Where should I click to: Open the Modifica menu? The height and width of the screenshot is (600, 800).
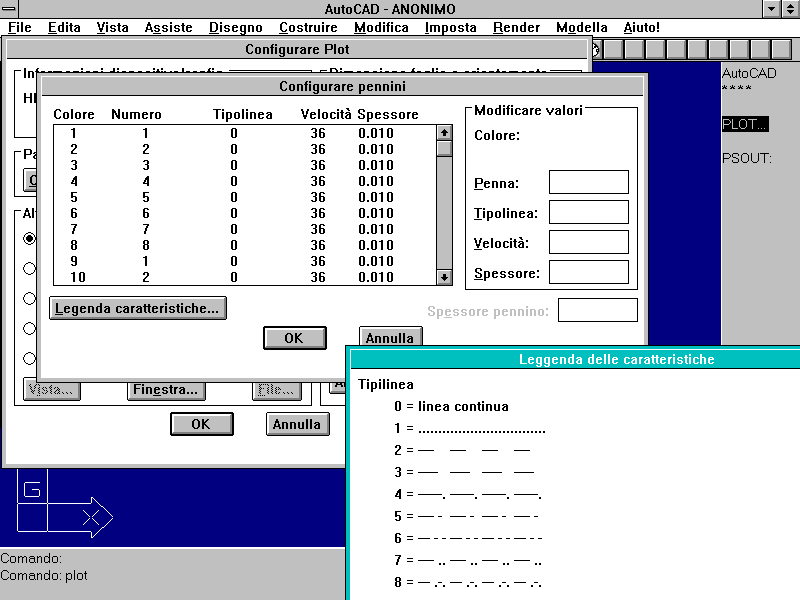point(381,28)
